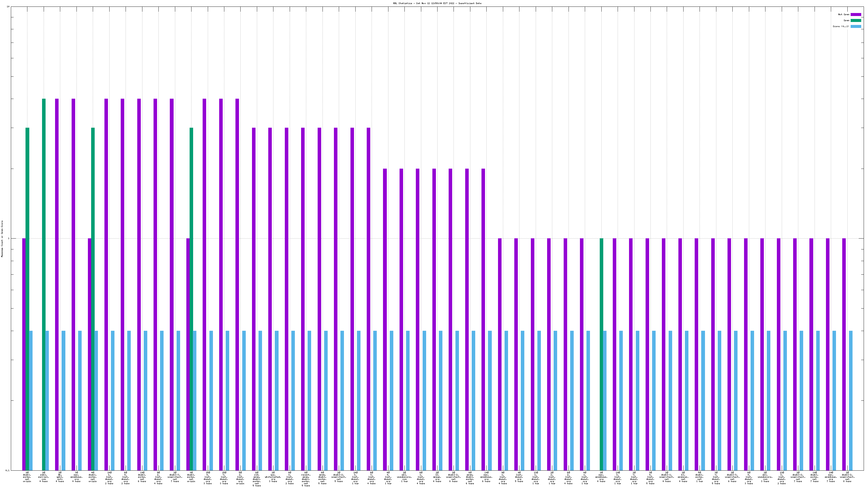The height and width of the screenshot is (488, 868).
Task: Click the ubl.unsubscore.com 1 hop label
Action: coord(404,477)
